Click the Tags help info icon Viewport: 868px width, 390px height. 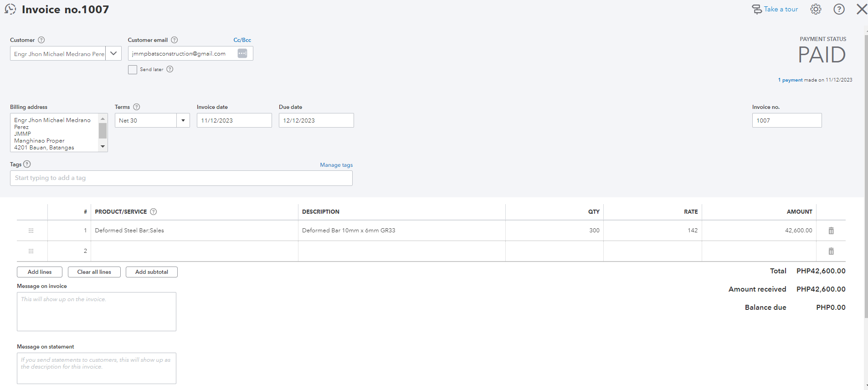tap(27, 164)
